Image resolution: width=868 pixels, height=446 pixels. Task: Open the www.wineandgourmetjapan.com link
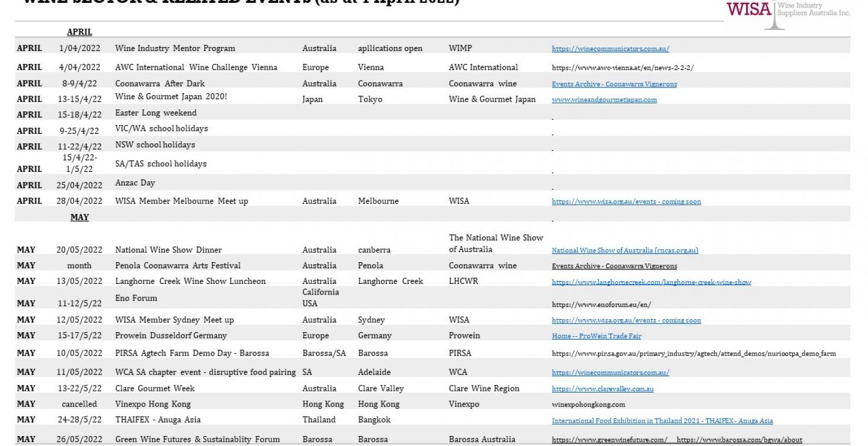coord(604,100)
